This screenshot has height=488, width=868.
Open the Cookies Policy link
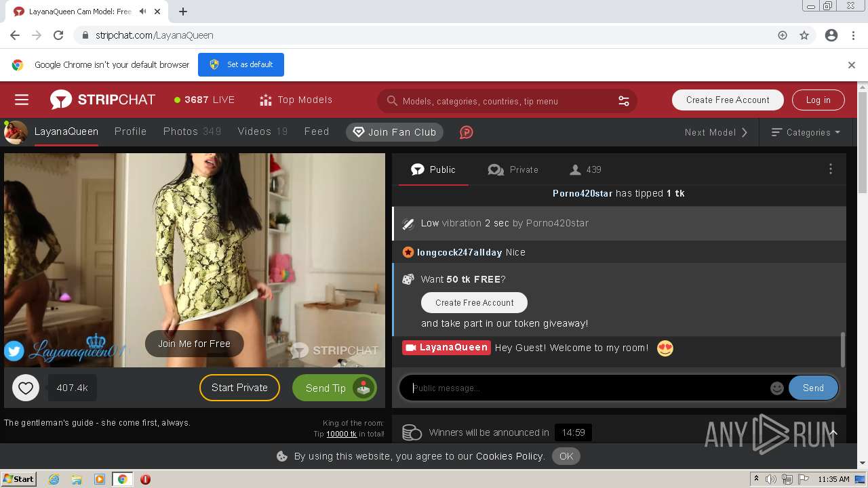[510, 456]
